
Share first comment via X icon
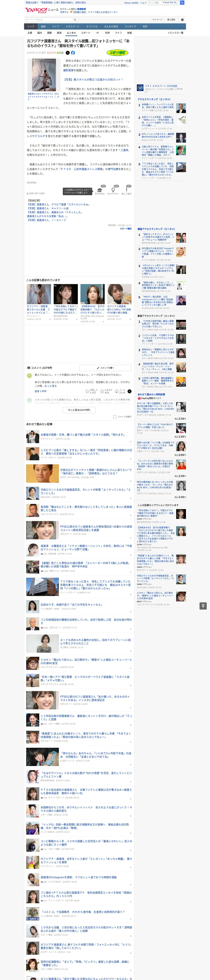tap(130, 392)
